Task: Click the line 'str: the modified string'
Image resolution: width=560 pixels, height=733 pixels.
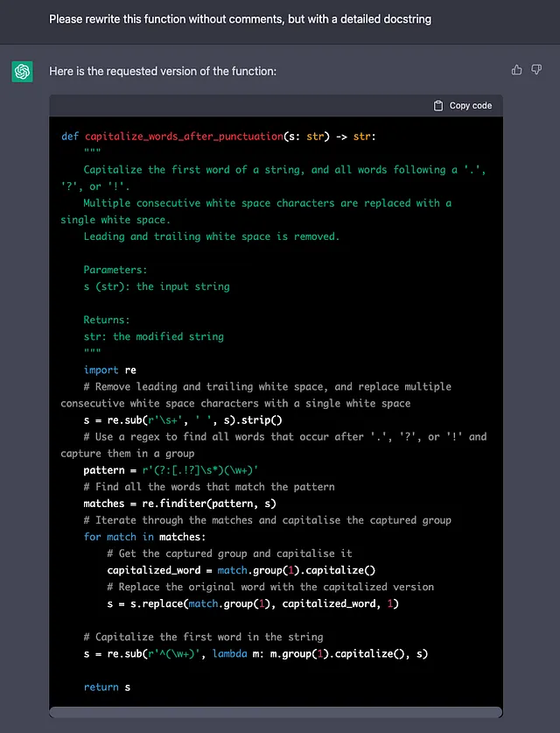Action: click(x=154, y=336)
